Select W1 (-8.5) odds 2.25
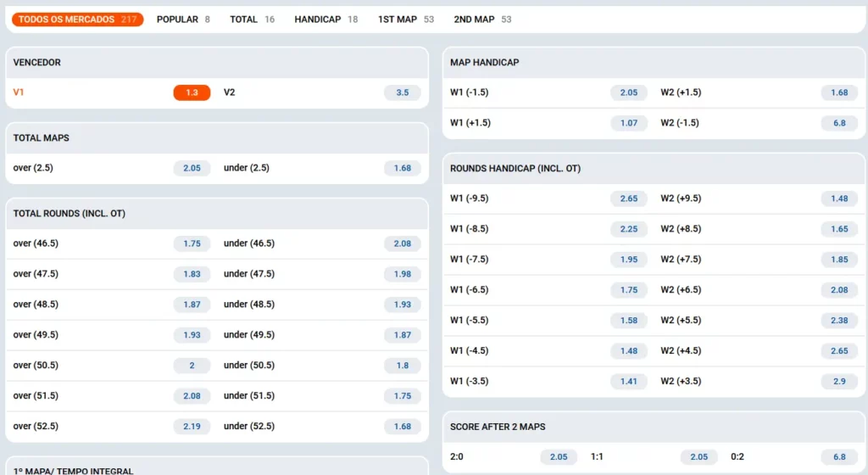 pyautogui.click(x=629, y=229)
